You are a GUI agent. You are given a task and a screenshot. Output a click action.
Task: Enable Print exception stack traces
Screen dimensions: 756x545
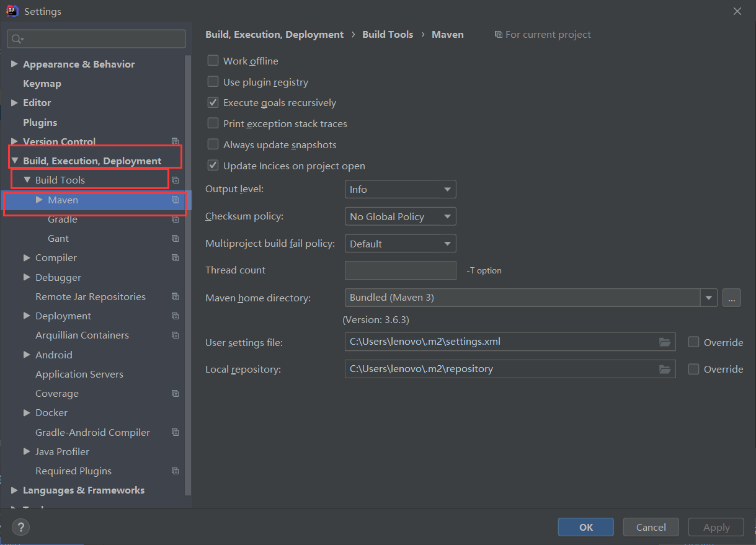pos(213,123)
